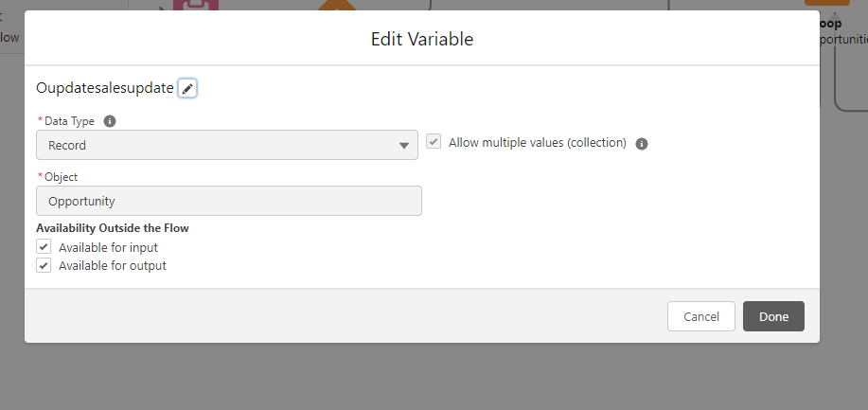Toggle the Allow multiple values checkbox
The width and height of the screenshot is (868, 410).
pos(434,142)
